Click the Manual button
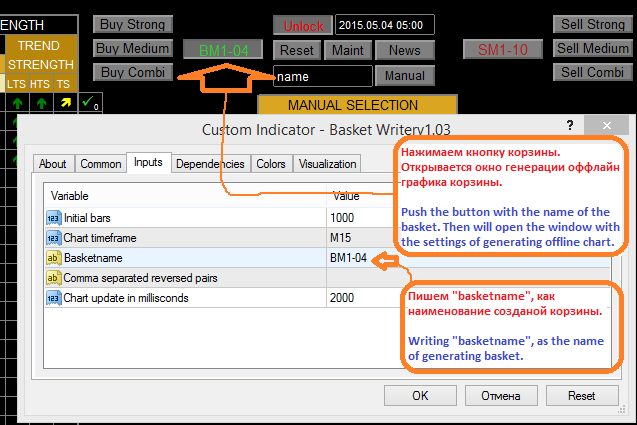637x425 pixels. click(x=405, y=76)
